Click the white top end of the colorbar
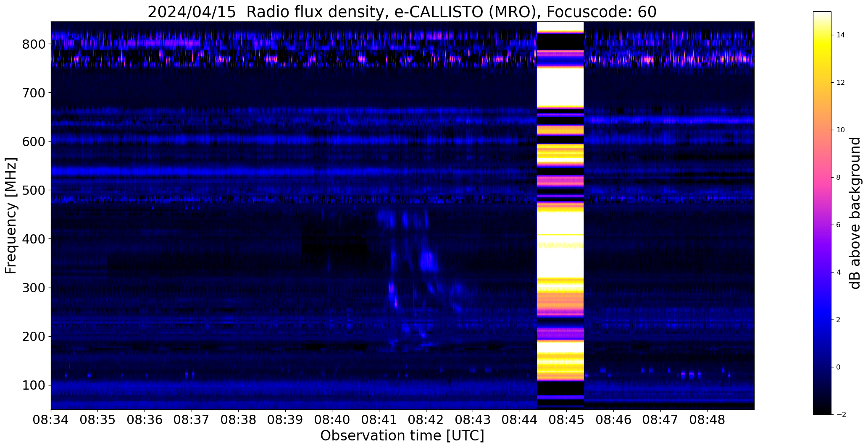Screen dimensions: 868x448 (x=822, y=15)
